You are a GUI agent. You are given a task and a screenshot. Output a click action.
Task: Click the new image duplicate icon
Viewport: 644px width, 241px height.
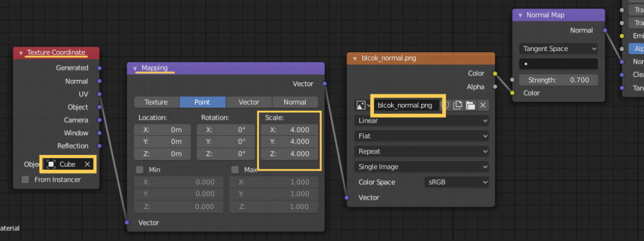point(458,106)
